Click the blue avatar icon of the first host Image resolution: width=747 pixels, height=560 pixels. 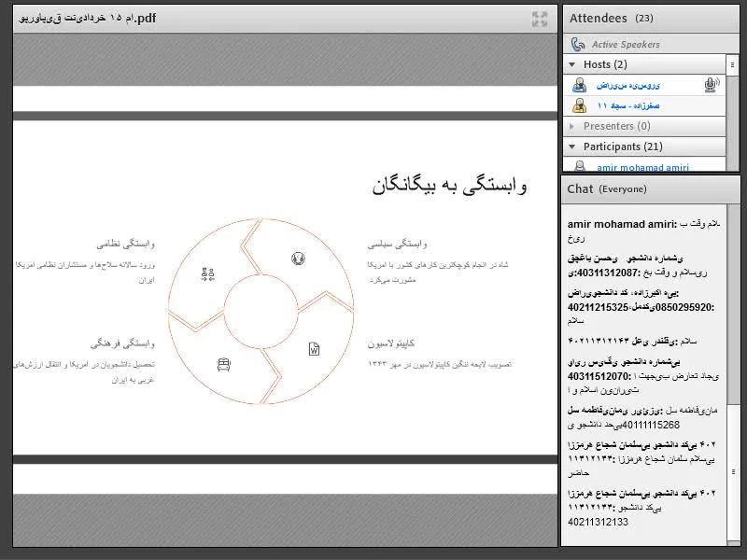pos(579,85)
